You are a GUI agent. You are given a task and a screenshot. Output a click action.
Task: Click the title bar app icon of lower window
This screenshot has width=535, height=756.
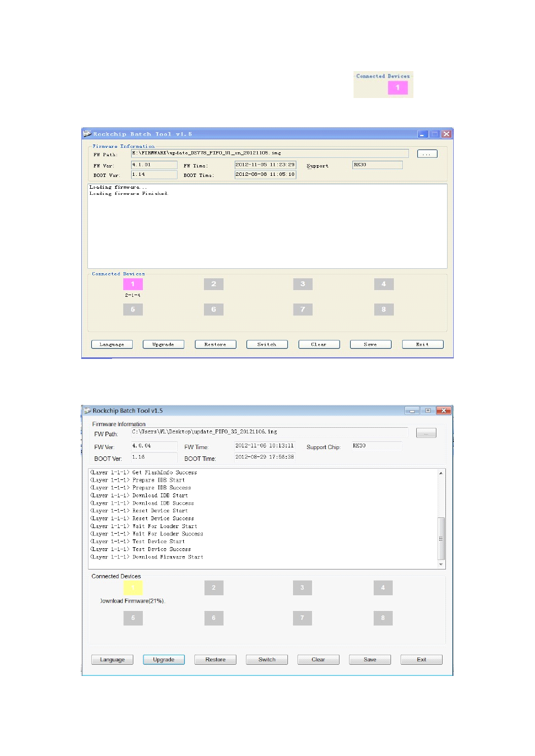tap(87, 410)
